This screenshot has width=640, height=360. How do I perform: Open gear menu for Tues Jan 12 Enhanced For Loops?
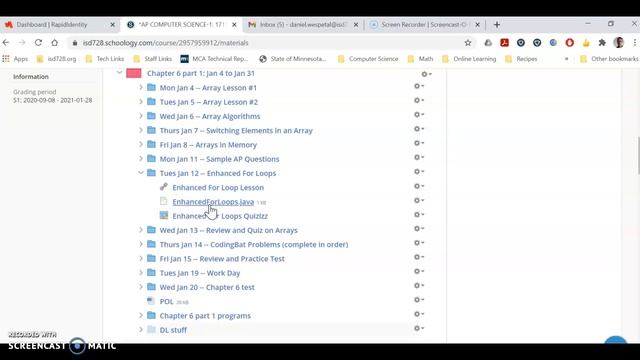(x=419, y=172)
